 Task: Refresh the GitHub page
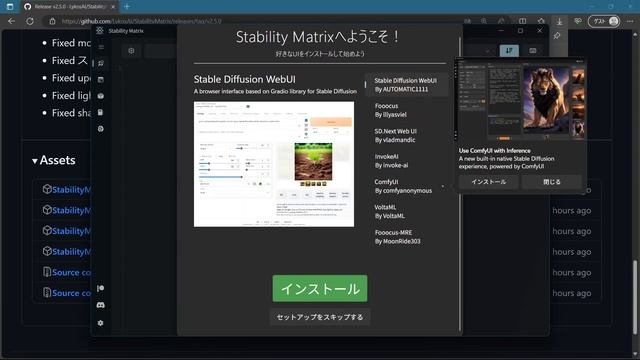tap(30, 21)
